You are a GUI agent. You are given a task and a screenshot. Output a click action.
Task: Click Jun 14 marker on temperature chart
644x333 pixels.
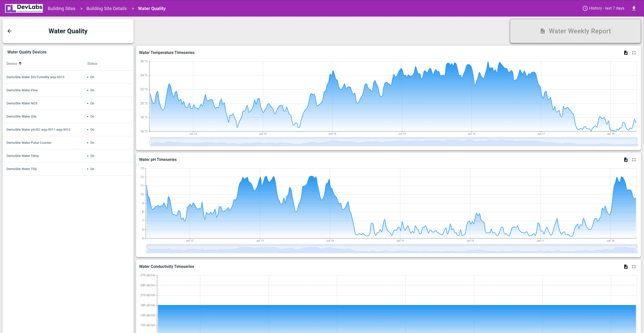click(332, 134)
